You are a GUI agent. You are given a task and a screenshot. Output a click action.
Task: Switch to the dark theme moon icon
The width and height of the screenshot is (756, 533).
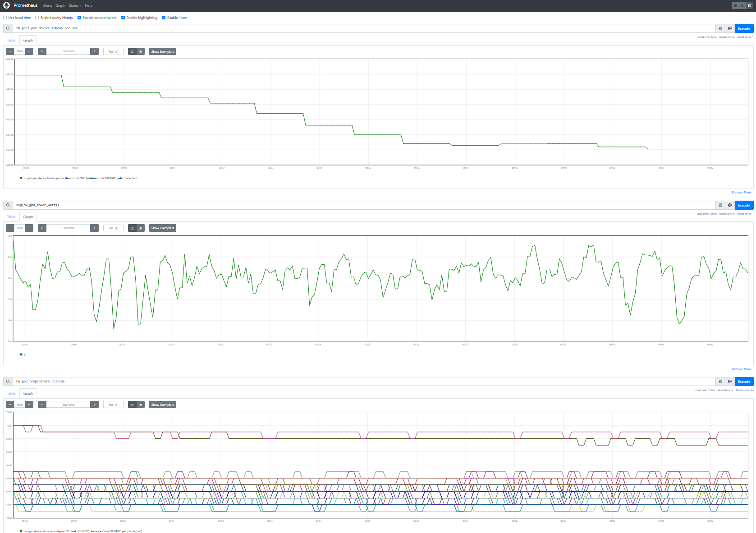pyautogui.click(x=742, y=5)
